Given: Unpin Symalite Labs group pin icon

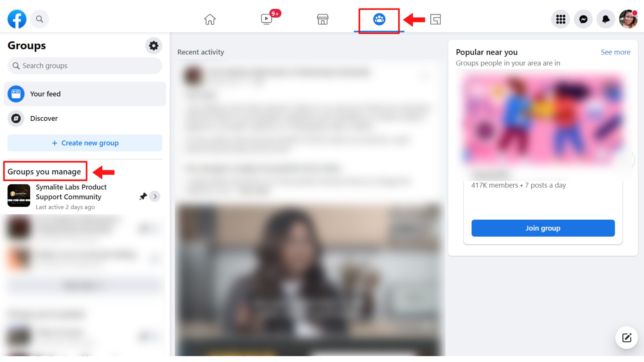Looking at the screenshot, I should pyautogui.click(x=143, y=196).
